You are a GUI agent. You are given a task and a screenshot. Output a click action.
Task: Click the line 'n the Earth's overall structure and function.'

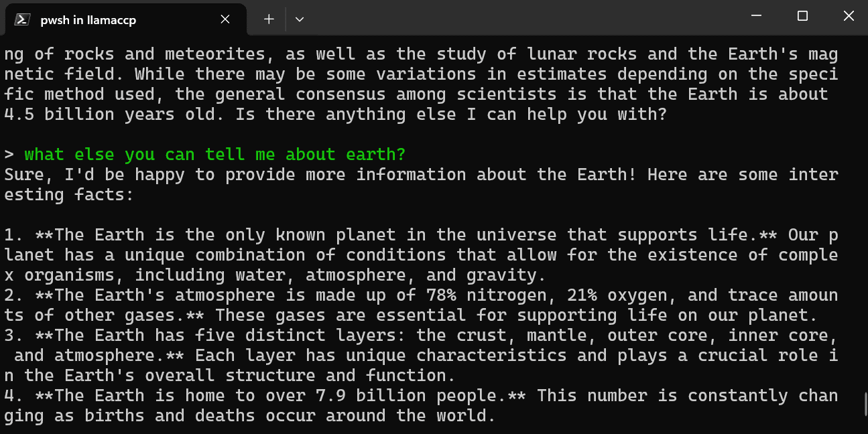point(230,376)
